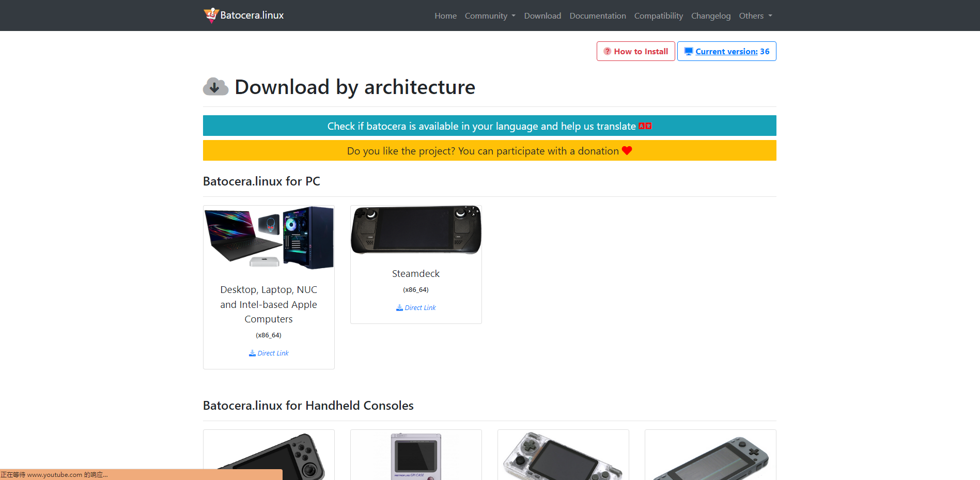Click the cloud download icon beside heading
The image size is (980, 480).
(215, 87)
